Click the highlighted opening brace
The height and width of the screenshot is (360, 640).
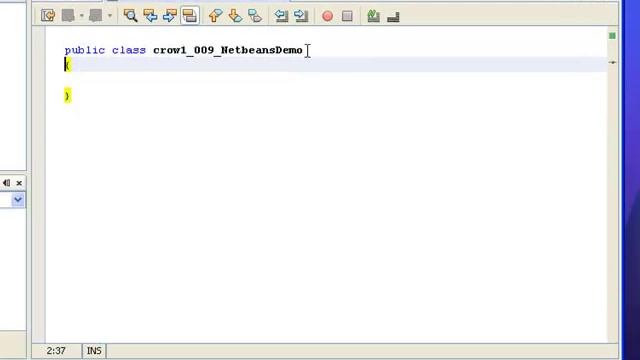(68, 64)
